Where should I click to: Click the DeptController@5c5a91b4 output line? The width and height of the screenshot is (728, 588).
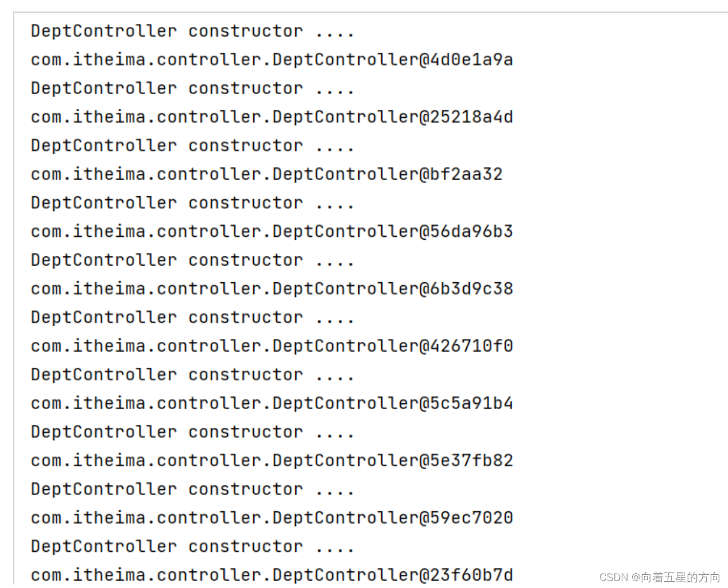coord(272,403)
